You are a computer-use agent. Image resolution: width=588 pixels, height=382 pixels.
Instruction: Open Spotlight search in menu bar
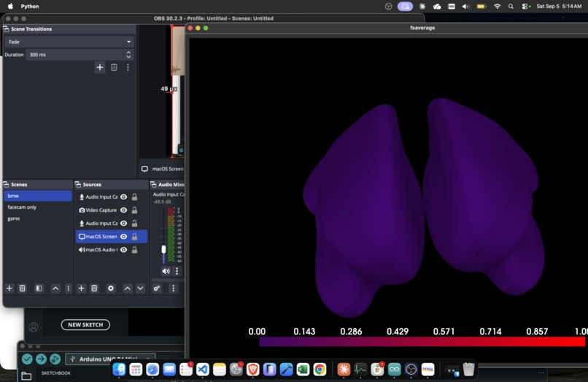point(511,7)
